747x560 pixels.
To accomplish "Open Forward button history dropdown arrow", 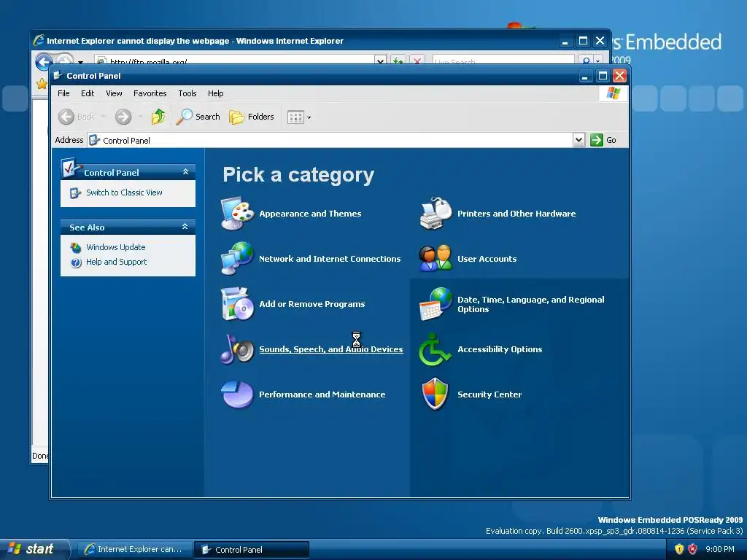I will tap(140, 117).
